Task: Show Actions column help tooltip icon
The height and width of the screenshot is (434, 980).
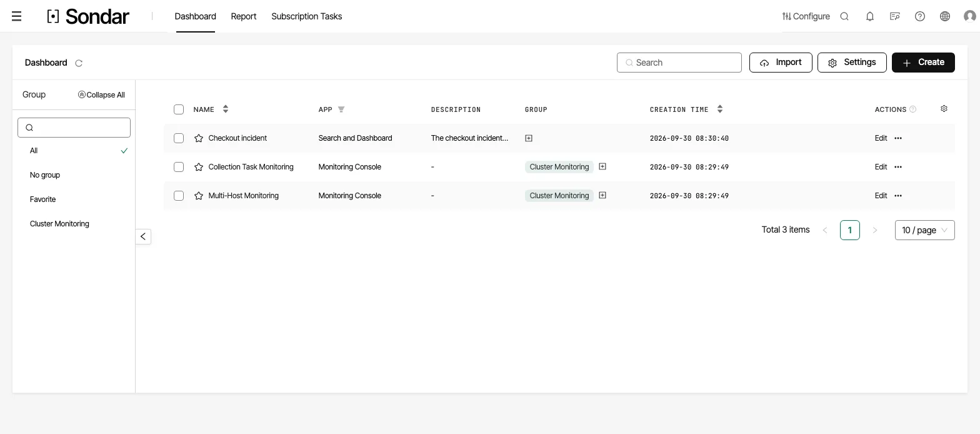Action: pos(912,109)
